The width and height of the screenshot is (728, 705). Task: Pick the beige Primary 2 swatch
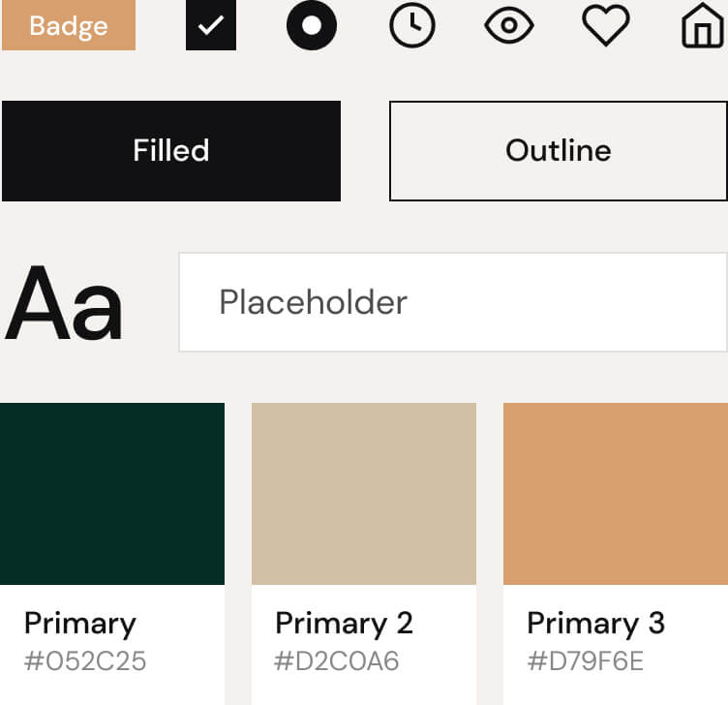[364, 494]
